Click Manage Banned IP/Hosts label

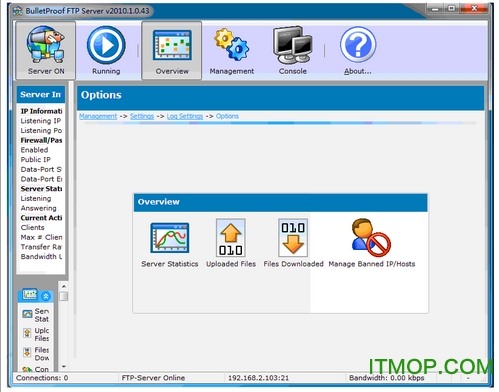pyautogui.click(x=372, y=264)
